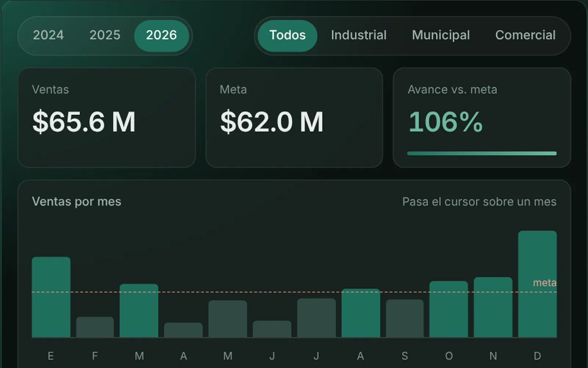Click the May bar between April and June
The height and width of the screenshot is (368, 588).
click(227, 319)
